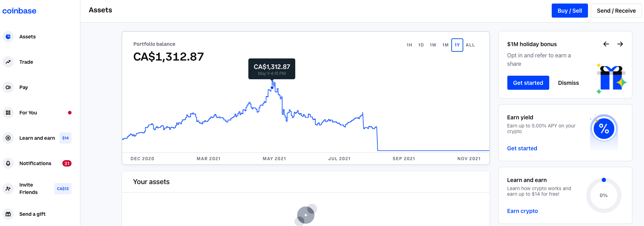Click the Learn and earn globe icon

(x=8, y=138)
